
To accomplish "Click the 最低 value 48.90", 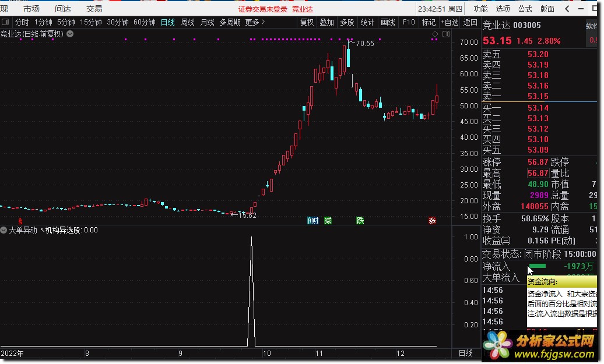I will point(538,184).
